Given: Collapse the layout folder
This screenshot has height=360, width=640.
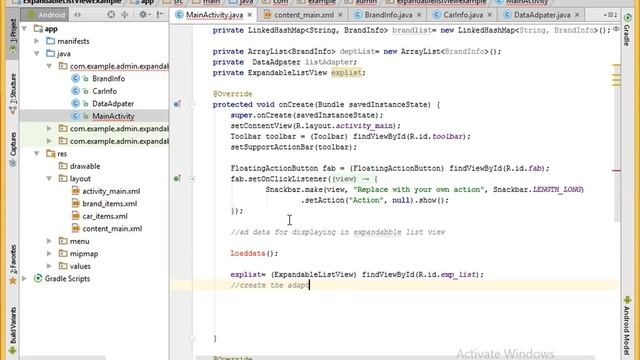Looking at the screenshot, I should [49, 179].
